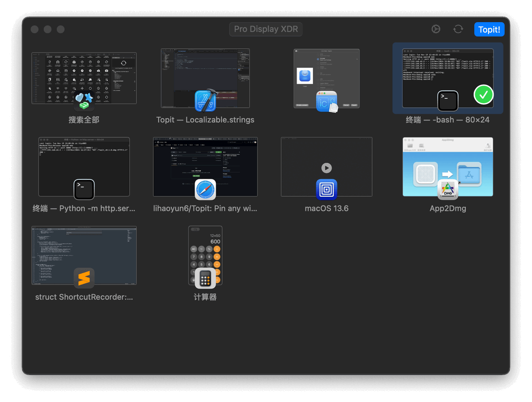Click the Sublime Text app icon
Screen dimensions: 532x402
pyautogui.click(x=84, y=278)
